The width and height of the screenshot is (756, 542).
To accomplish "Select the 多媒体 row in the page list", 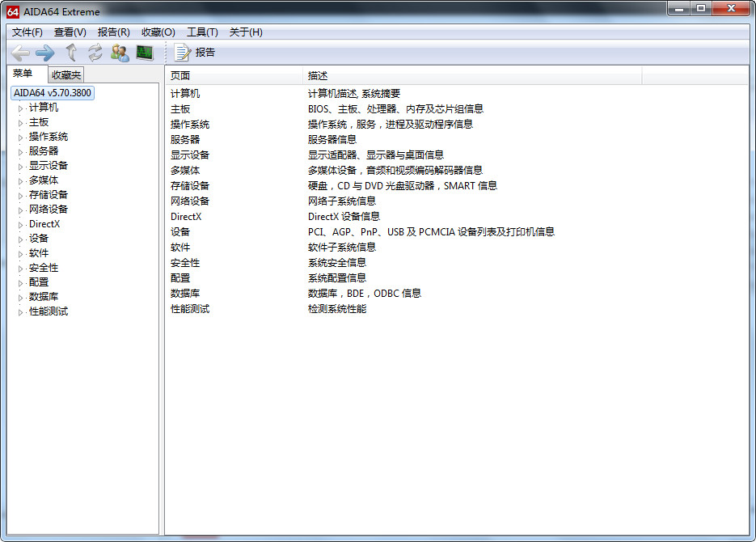I will click(x=185, y=170).
